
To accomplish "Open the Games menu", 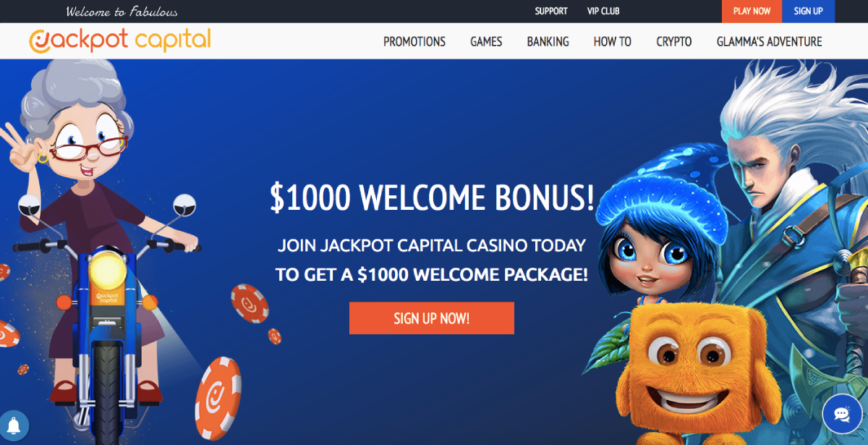I will tap(486, 41).
